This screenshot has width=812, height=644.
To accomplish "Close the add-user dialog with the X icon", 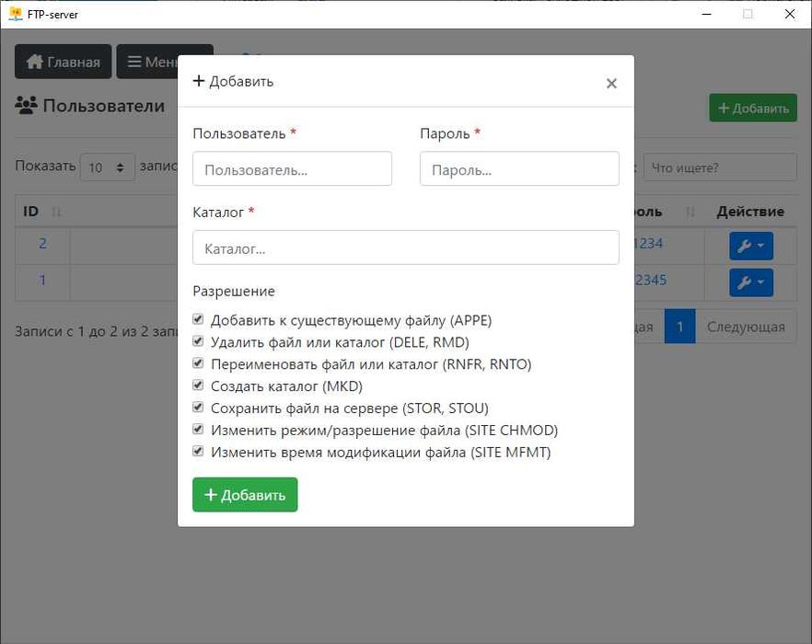I will [x=611, y=84].
